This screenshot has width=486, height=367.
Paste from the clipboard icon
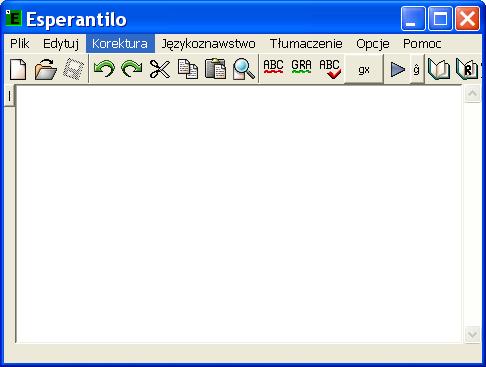click(215, 69)
